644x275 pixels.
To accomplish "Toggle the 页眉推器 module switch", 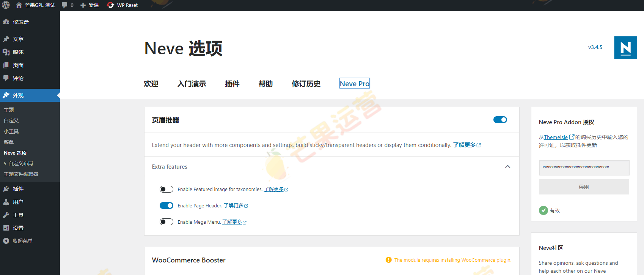I will (500, 120).
